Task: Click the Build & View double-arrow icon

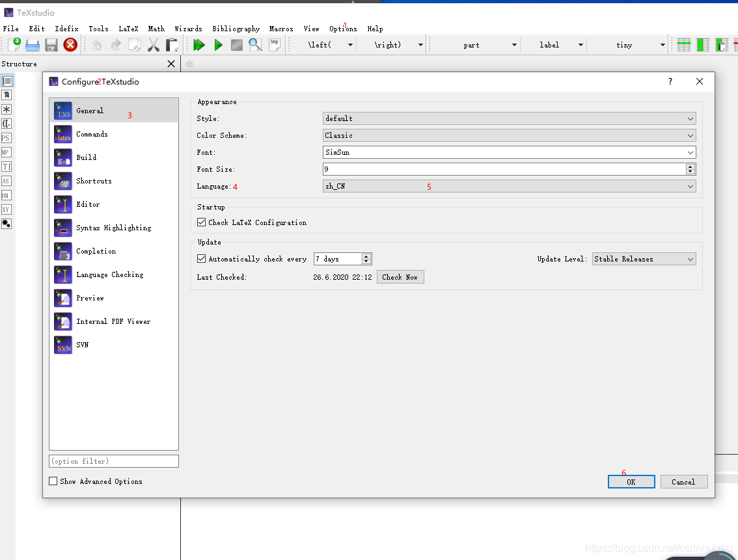Action: coord(199,45)
